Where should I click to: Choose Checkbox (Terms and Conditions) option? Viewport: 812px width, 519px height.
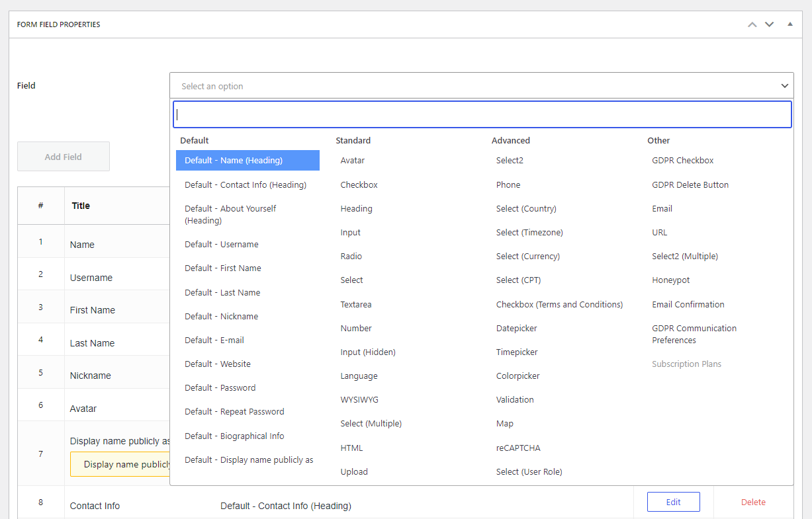(x=559, y=305)
